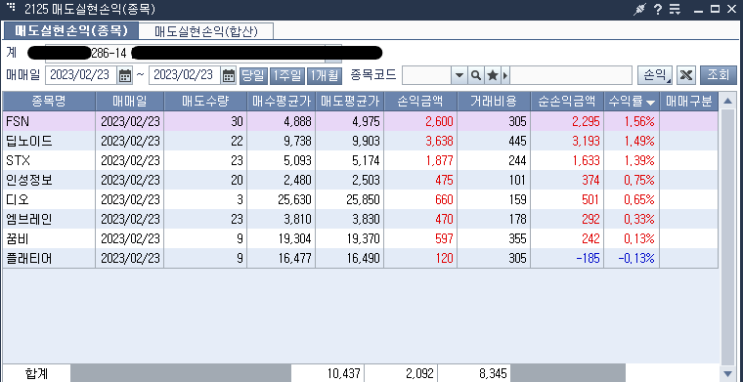Click the start date 2023/02/23 field
743x382 pixels.
(x=82, y=75)
